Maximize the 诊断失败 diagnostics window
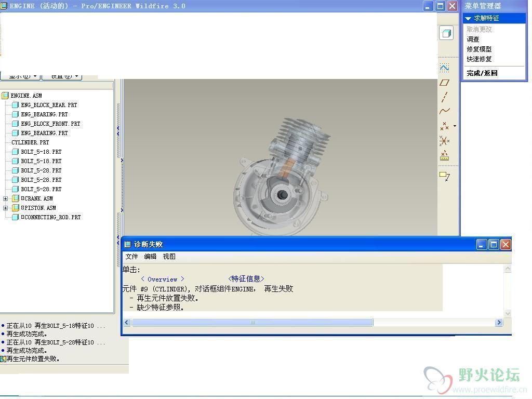The height and width of the screenshot is (399, 532). point(494,244)
